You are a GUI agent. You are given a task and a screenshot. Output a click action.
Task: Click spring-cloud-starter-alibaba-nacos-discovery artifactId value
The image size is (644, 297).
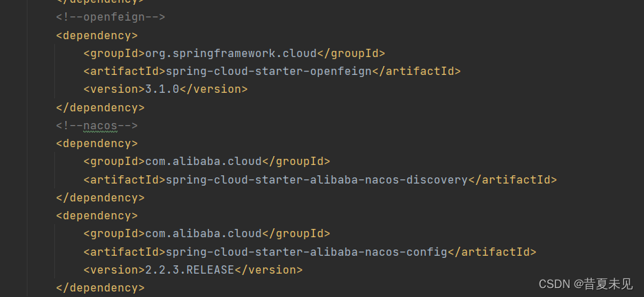coord(317,180)
